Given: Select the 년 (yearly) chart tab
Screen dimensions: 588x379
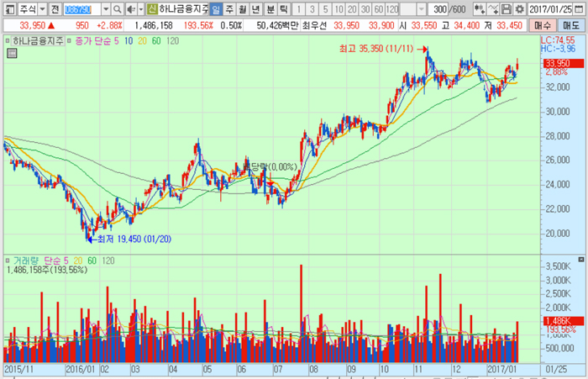Looking at the screenshot, I should coord(256,8).
